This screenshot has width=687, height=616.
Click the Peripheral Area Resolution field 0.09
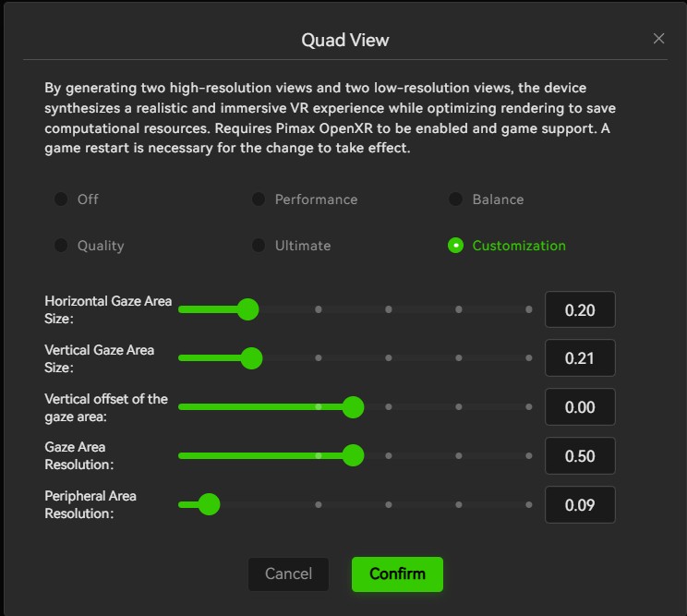580,505
